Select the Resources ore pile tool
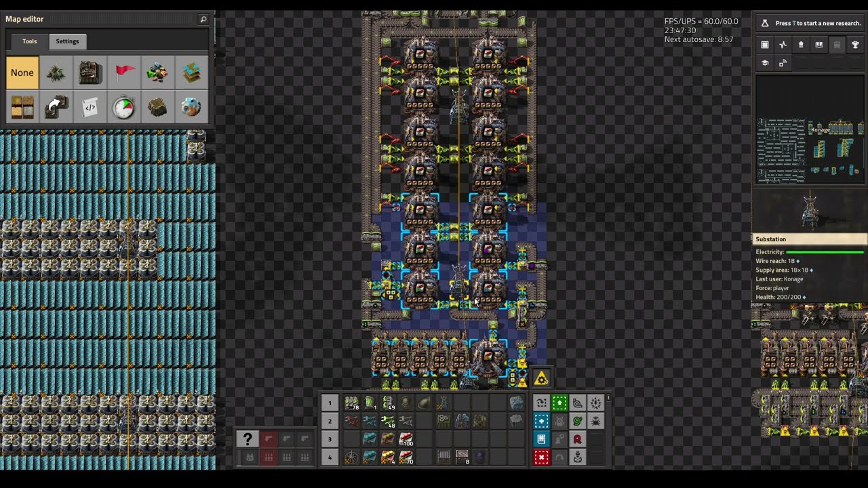The image size is (868, 488). [158, 73]
